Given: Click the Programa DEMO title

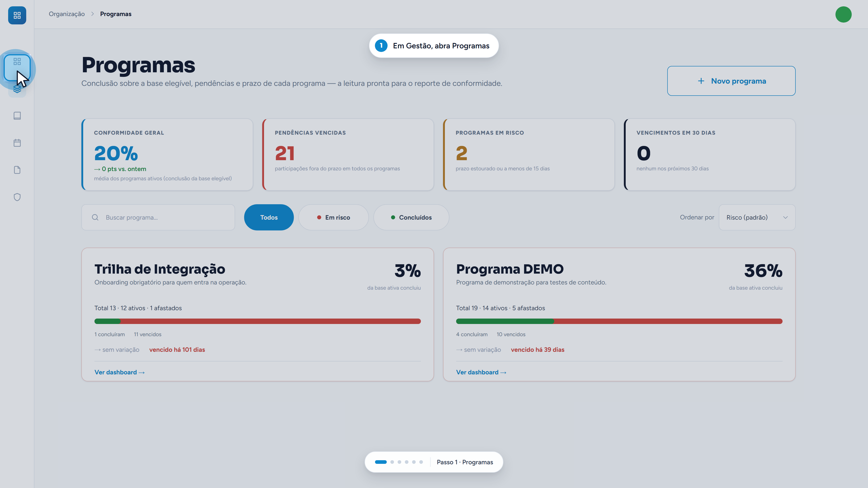Looking at the screenshot, I should 510,269.
